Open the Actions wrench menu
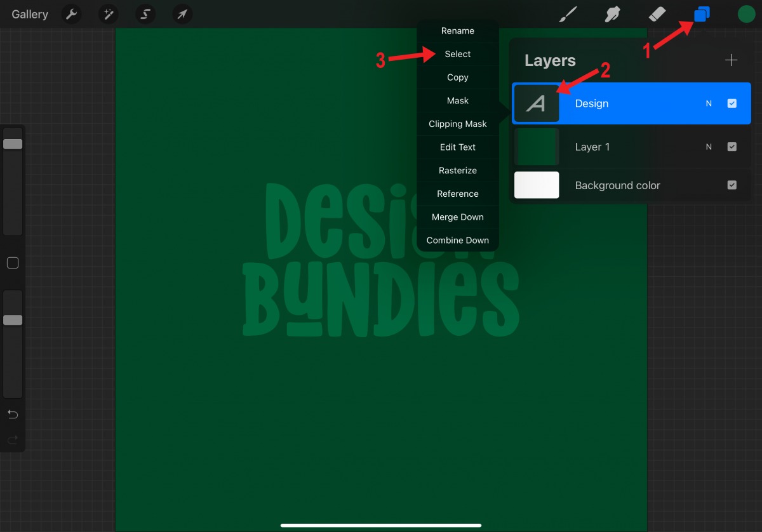 (x=71, y=14)
